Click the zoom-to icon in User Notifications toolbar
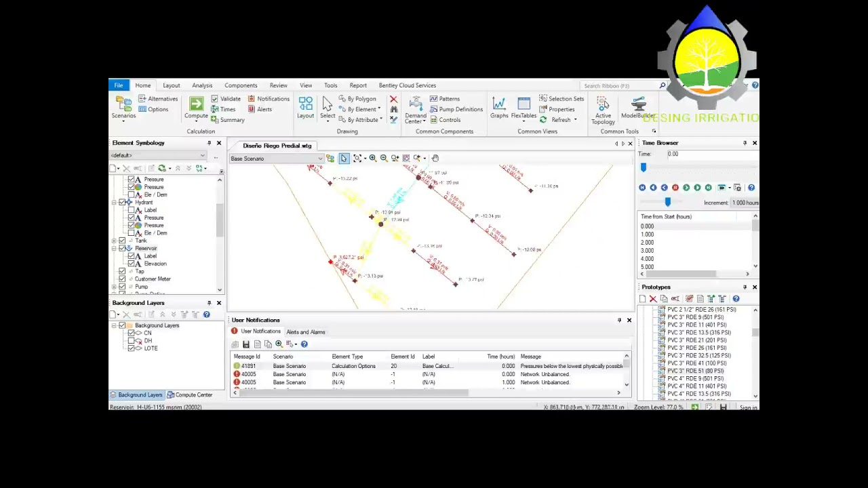This screenshot has height=488, width=868. [x=279, y=344]
